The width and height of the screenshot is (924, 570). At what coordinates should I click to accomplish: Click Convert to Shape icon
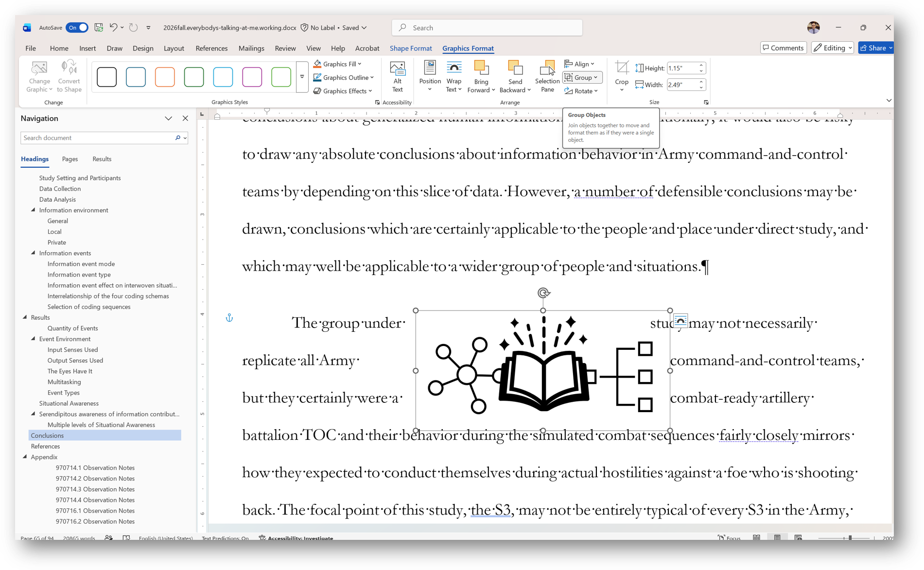(69, 76)
